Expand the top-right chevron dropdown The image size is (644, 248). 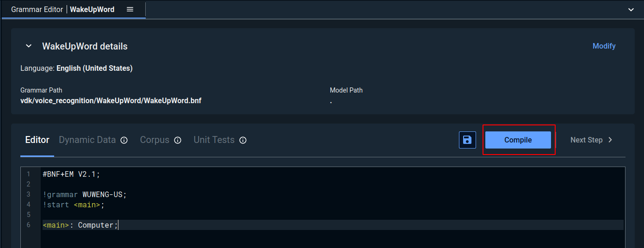tap(631, 9)
